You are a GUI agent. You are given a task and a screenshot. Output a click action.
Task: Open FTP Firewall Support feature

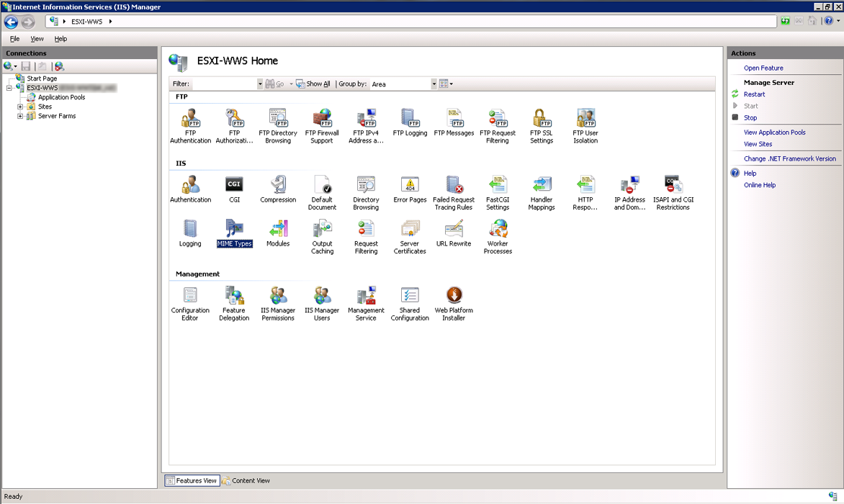(x=322, y=126)
